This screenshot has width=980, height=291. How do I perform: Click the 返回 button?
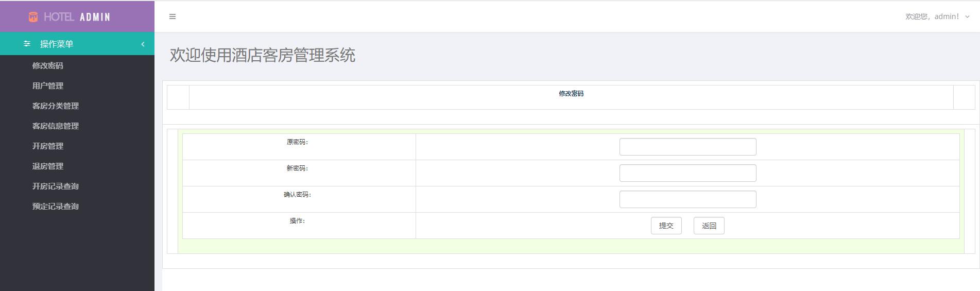(x=709, y=226)
